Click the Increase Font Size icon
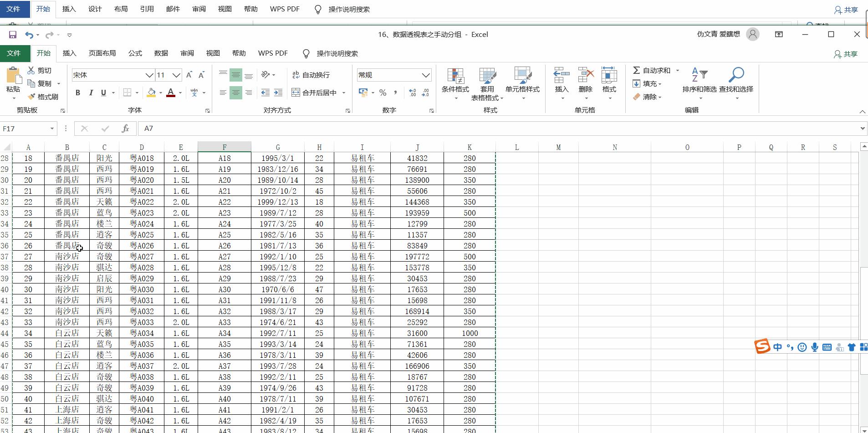 189,75
